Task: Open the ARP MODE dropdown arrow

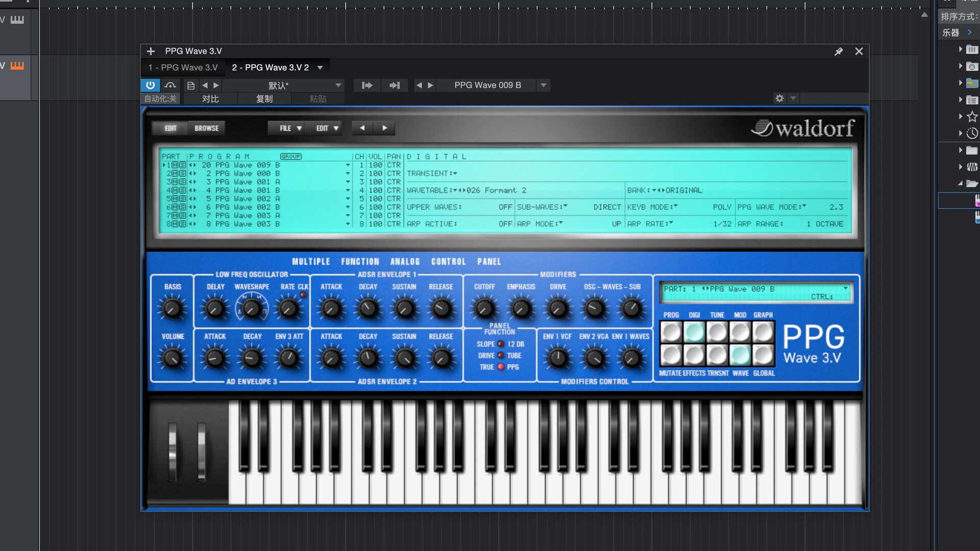Action: (560, 223)
